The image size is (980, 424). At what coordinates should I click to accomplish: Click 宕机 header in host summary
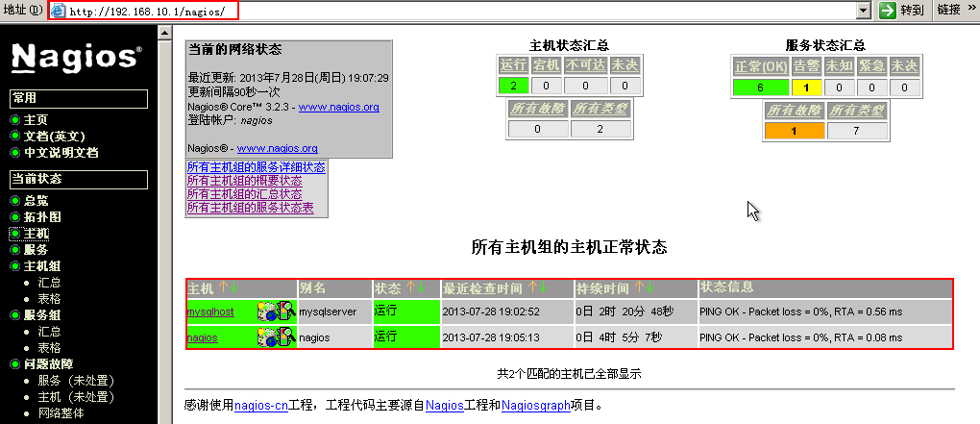click(547, 65)
